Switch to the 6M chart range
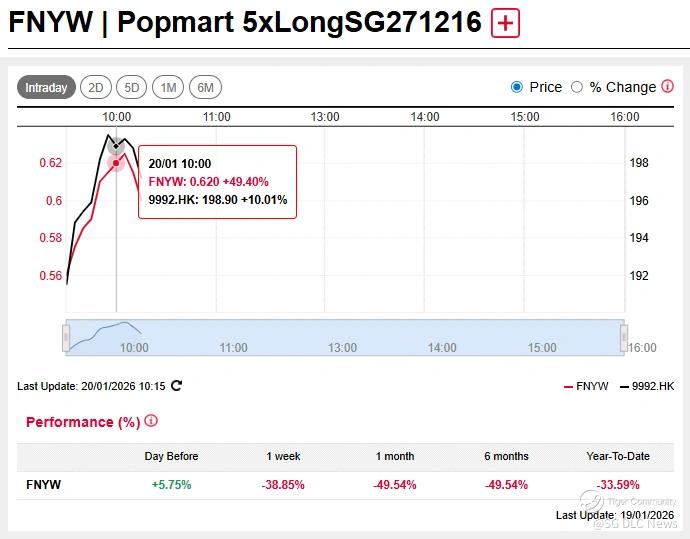The image size is (690, 539). (205, 88)
